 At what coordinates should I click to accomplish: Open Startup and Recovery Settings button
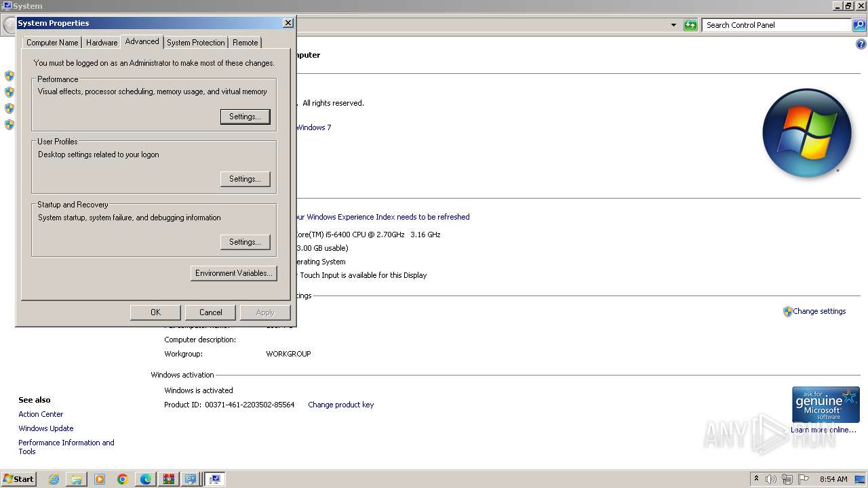245,242
